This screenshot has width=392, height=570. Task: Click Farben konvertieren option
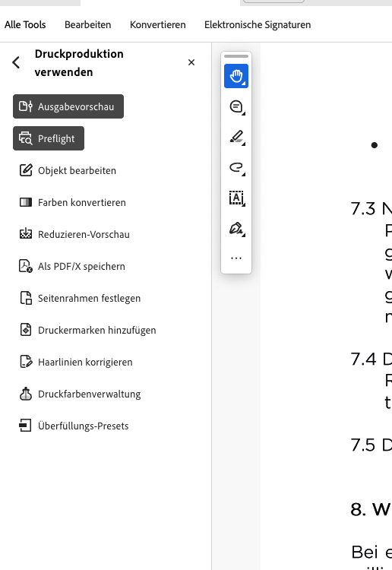coord(73,202)
